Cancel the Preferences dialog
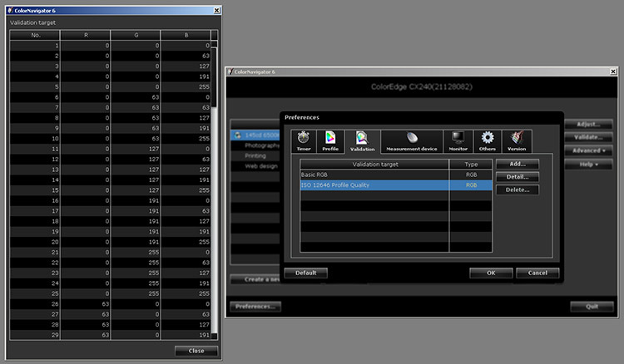The height and width of the screenshot is (364, 624). coord(537,273)
